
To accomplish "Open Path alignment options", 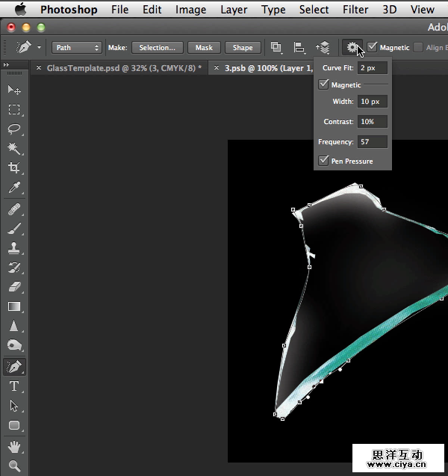I will [x=299, y=47].
